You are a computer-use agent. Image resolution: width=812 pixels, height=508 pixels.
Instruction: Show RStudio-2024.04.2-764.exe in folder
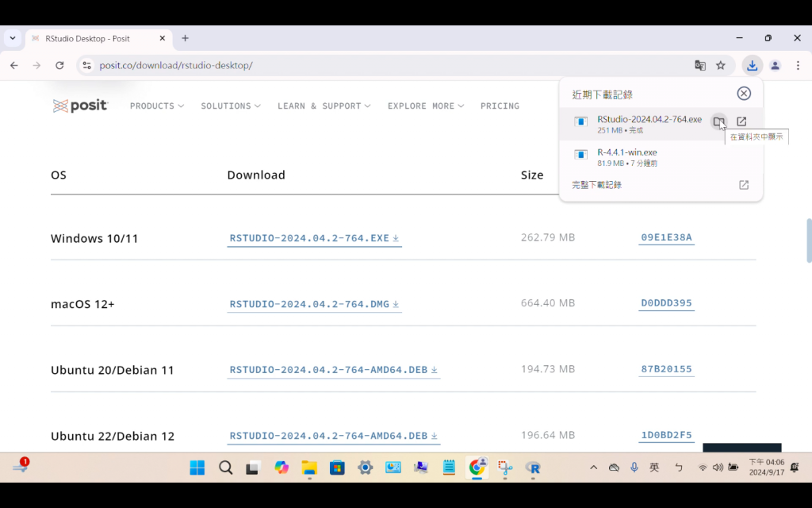click(718, 121)
